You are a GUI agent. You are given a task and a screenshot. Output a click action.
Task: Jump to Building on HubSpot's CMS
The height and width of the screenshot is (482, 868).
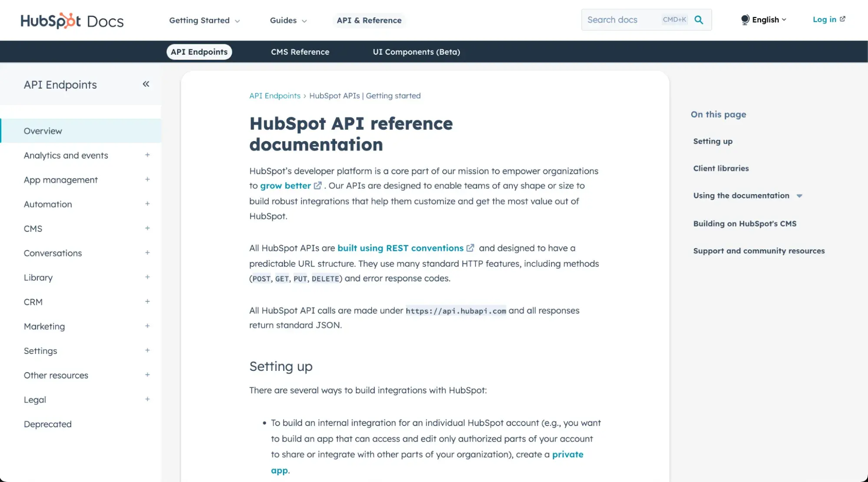[x=745, y=224]
